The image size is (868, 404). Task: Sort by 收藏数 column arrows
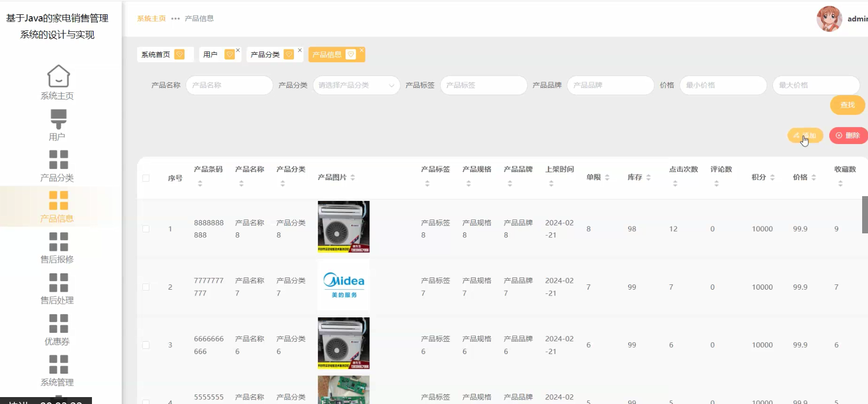(840, 183)
